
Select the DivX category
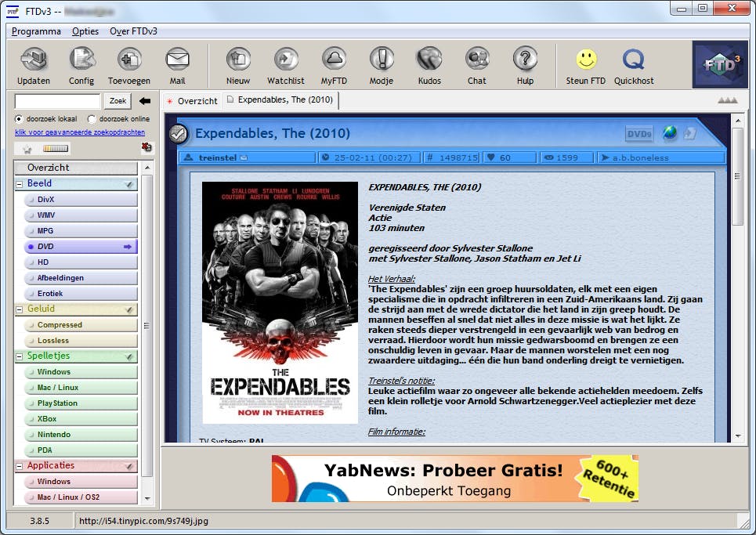coord(81,200)
